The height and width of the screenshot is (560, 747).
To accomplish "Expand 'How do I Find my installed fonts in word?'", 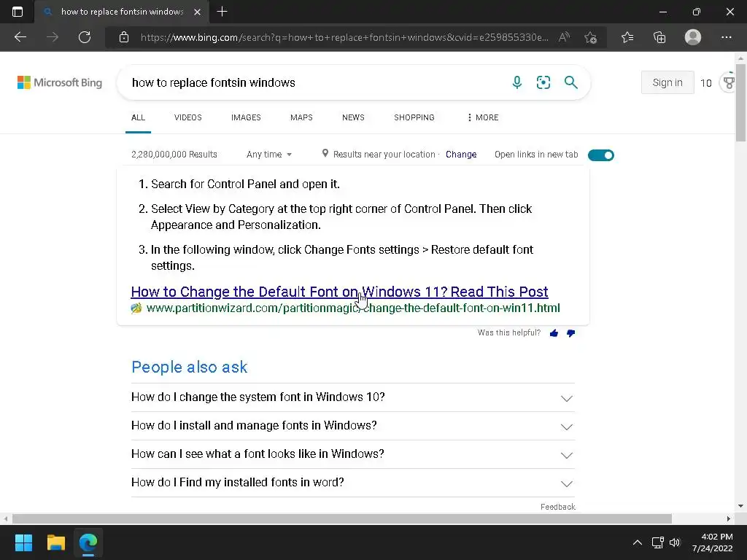I will 352,483.
